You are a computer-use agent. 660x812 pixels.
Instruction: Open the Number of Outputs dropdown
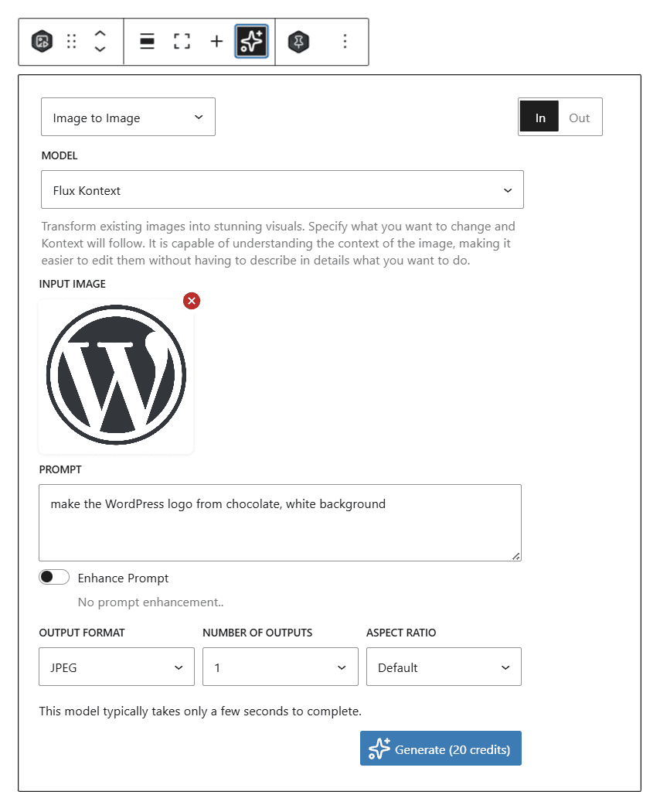tap(280, 667)
